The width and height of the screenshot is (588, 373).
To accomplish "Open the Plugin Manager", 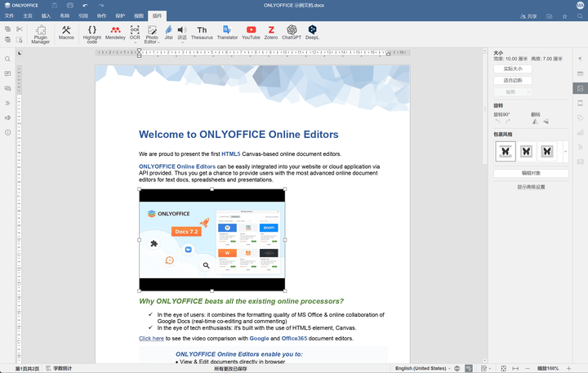I will coord(41,34).
